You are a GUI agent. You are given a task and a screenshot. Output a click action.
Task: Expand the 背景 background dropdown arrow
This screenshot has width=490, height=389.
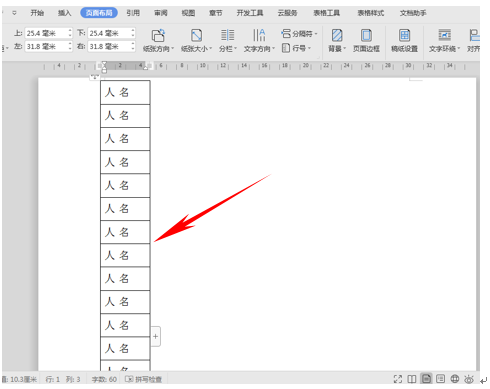(x=345, y=49)
